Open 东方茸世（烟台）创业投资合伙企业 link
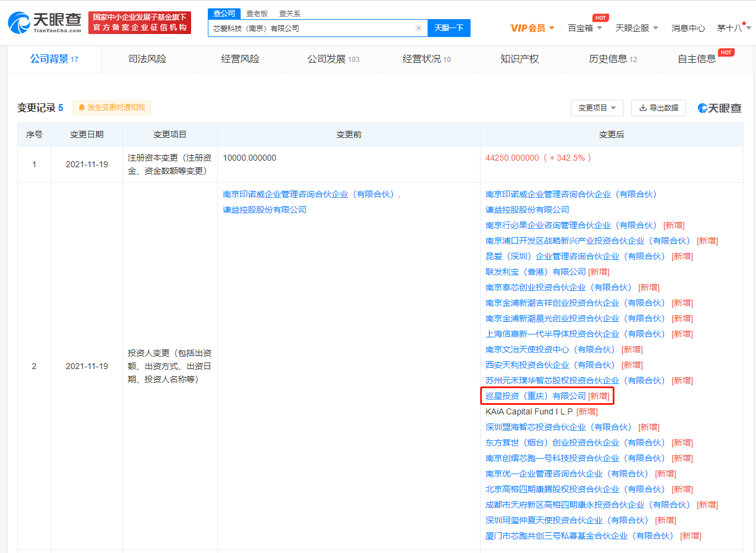This screenshot has height=553, width=756. [x=576, y=443]
